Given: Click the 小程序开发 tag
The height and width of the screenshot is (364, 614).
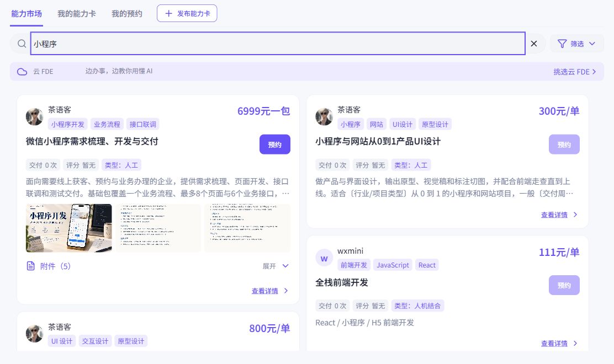Looking at the screenshot, I should coord(68,124).
